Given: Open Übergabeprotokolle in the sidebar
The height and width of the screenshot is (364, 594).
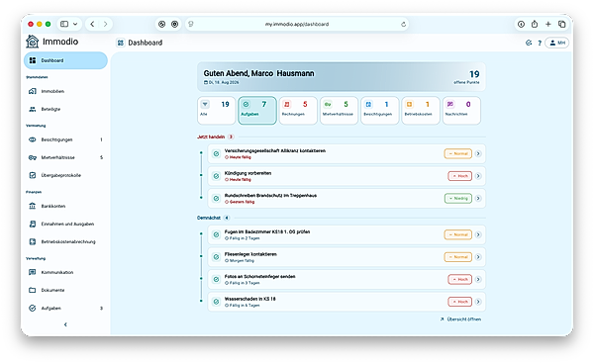Looking at the screenshot, I should (65, 175).
